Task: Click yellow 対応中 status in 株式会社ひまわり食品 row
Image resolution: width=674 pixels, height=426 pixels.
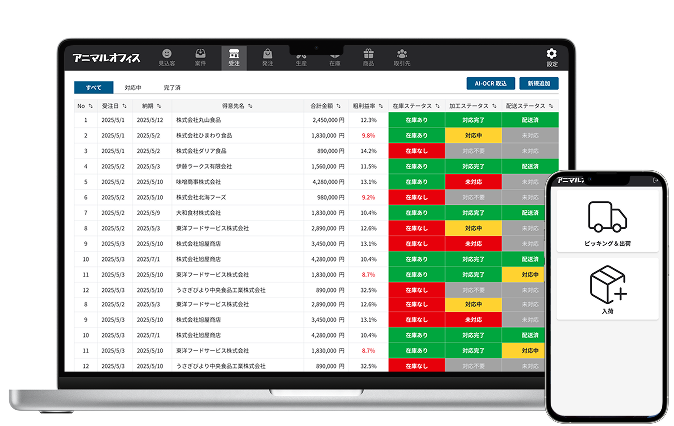Action: tap(473, 135)
